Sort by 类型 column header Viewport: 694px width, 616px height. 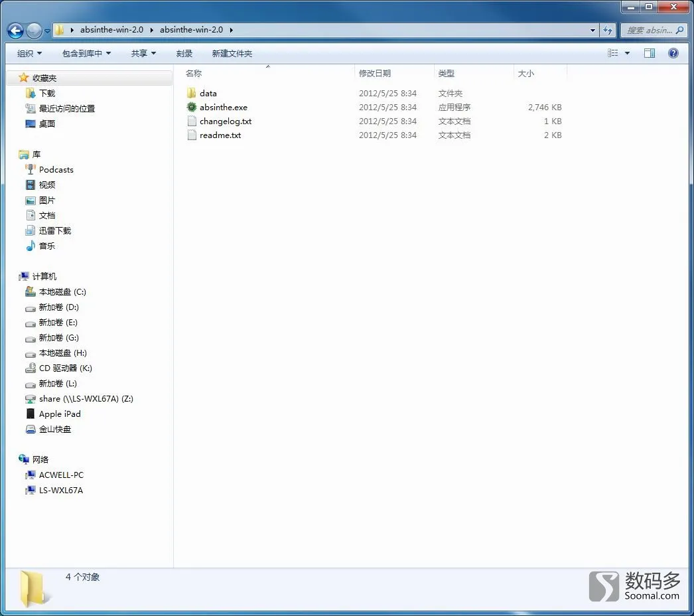click(x=446, y=74)
